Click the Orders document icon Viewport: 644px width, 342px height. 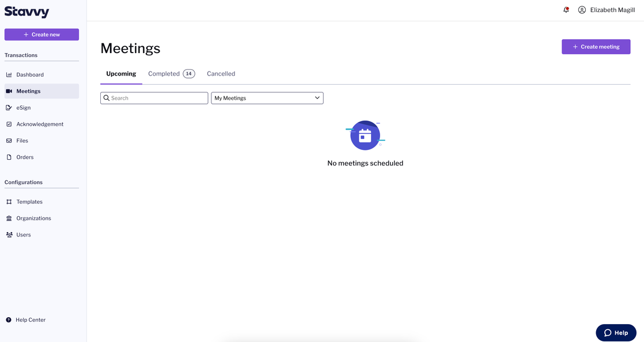pyautogui.click(x=9, y=157)
